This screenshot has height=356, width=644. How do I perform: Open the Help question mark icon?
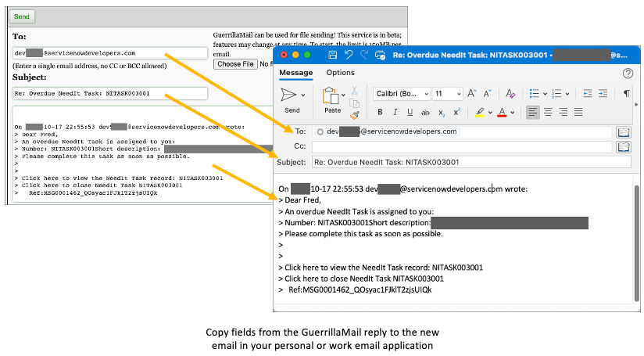pos(628,74)
